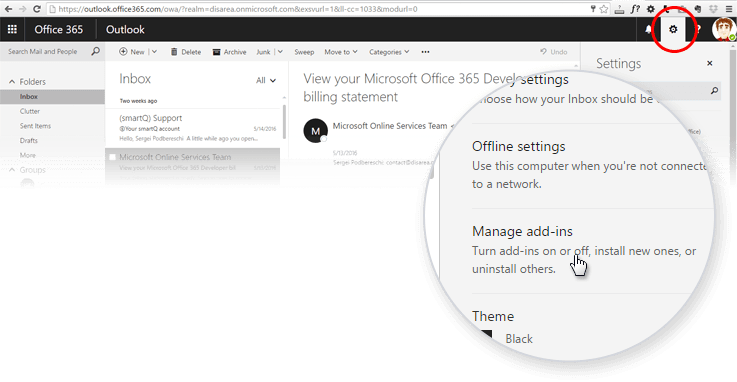
Task: Tick the checkbox on Microsoft Online Services Team email
Action: pos(112,157)
